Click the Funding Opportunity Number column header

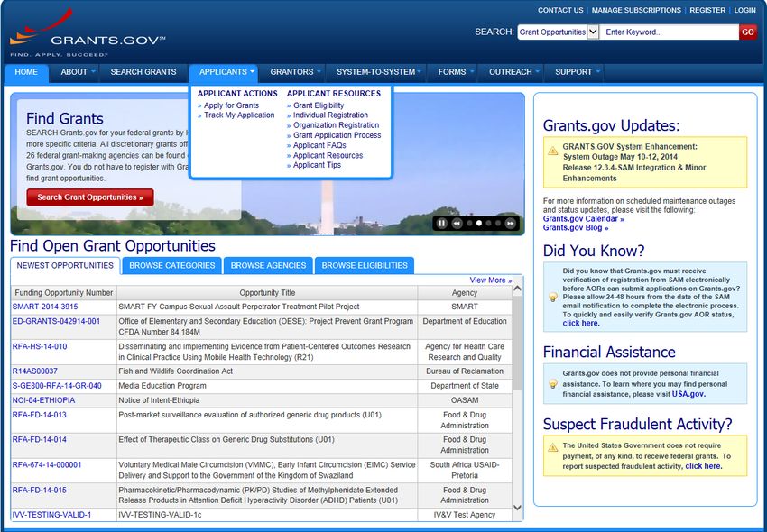tap(63, 293)
